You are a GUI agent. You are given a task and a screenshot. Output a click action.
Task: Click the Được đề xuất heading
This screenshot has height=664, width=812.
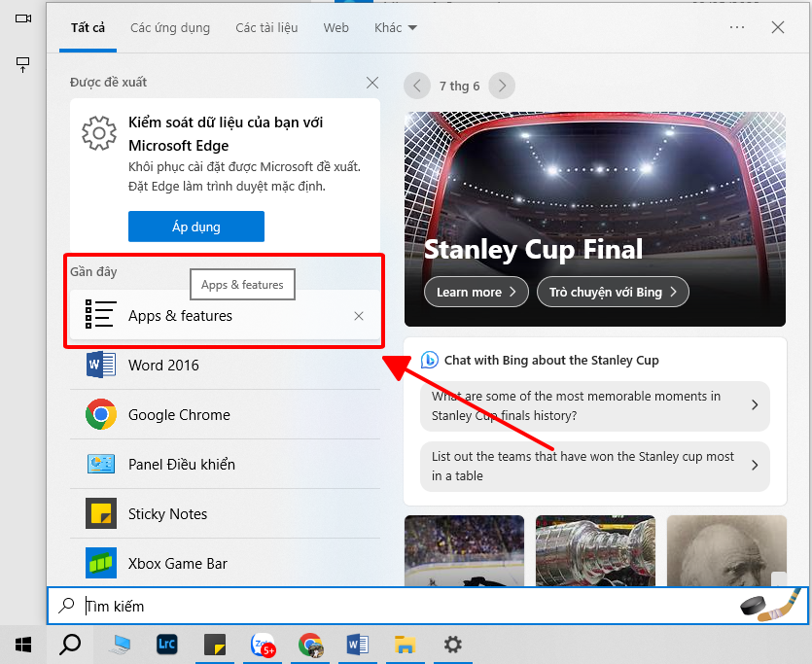[x=108, y=82]
